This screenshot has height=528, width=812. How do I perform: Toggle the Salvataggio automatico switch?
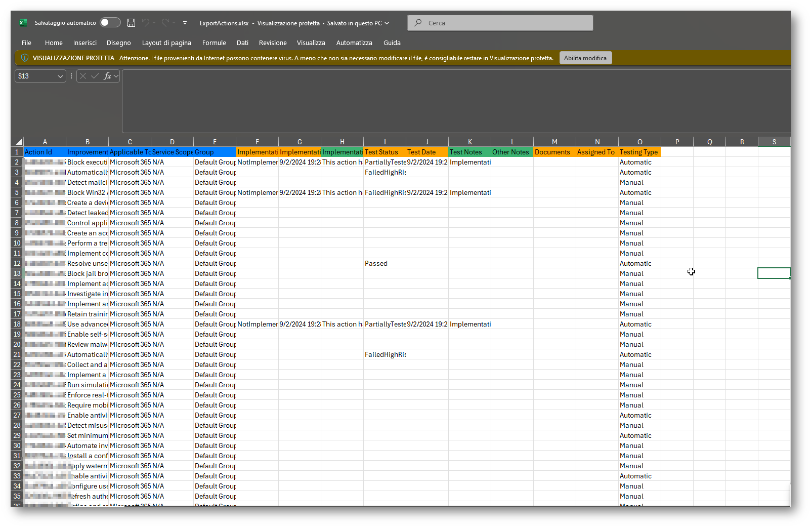(x=110, y=23)
